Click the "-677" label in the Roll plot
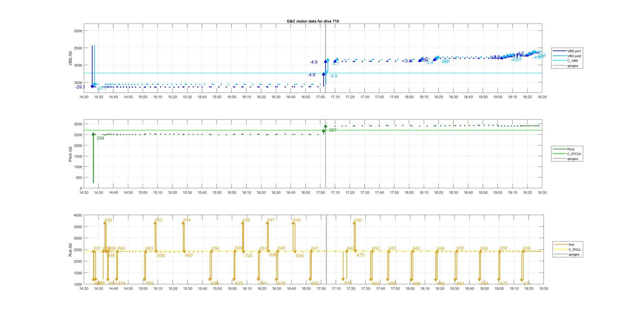Viewport: 644px width, 319px height. click(503, 284)
